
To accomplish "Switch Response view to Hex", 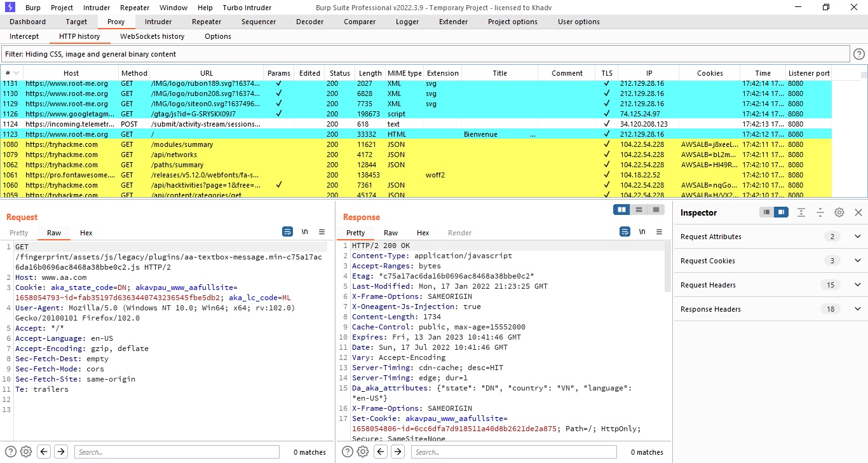I will click(423, 233).
